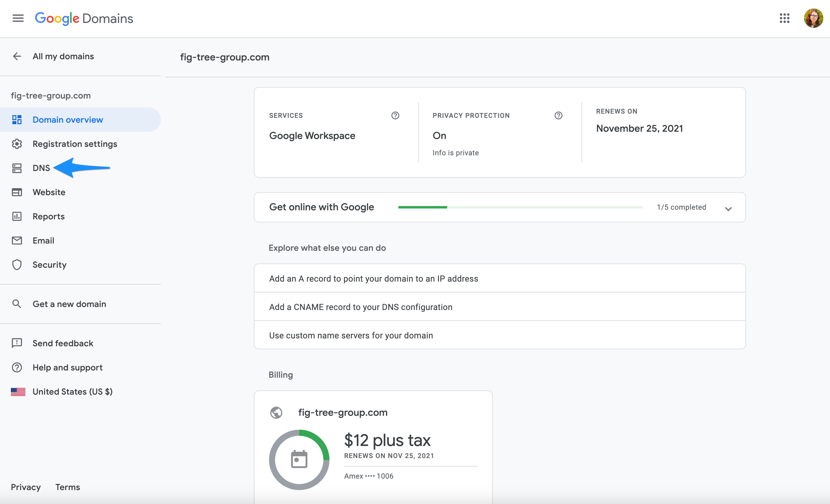Click fig-tree-group.com in the billing card
This screenshot has height=504, width=830.
pos(342,412)
